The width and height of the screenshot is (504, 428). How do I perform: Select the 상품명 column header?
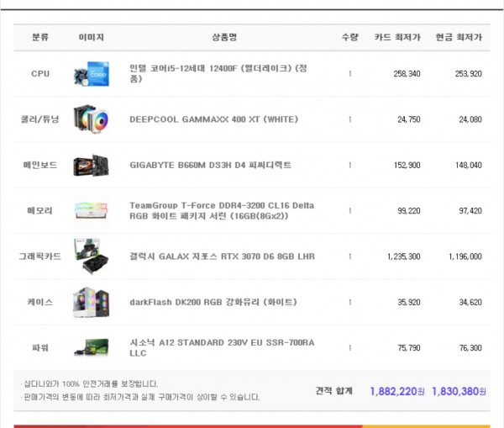pos(224,37)
